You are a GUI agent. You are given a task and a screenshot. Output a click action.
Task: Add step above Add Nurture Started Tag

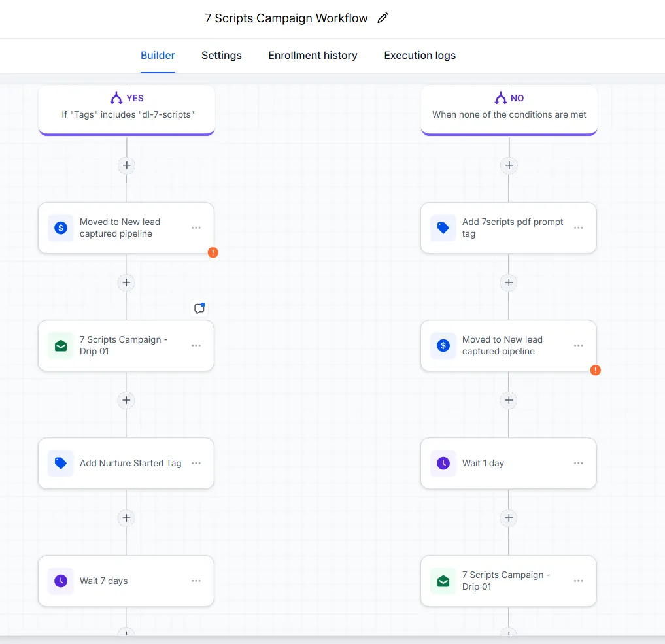[126, 400]
